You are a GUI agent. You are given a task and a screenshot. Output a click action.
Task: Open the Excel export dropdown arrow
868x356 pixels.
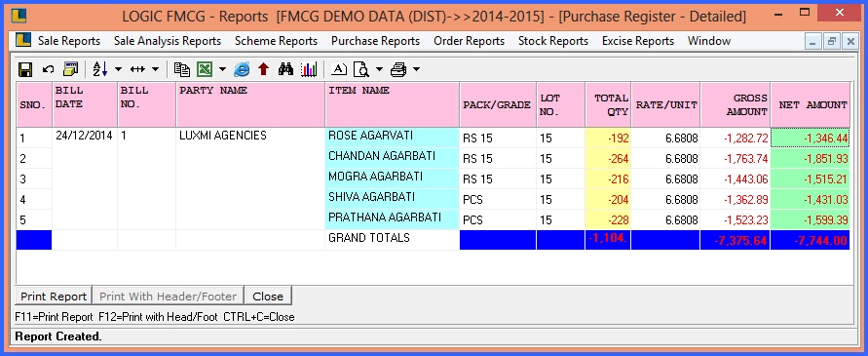point(222,69)
